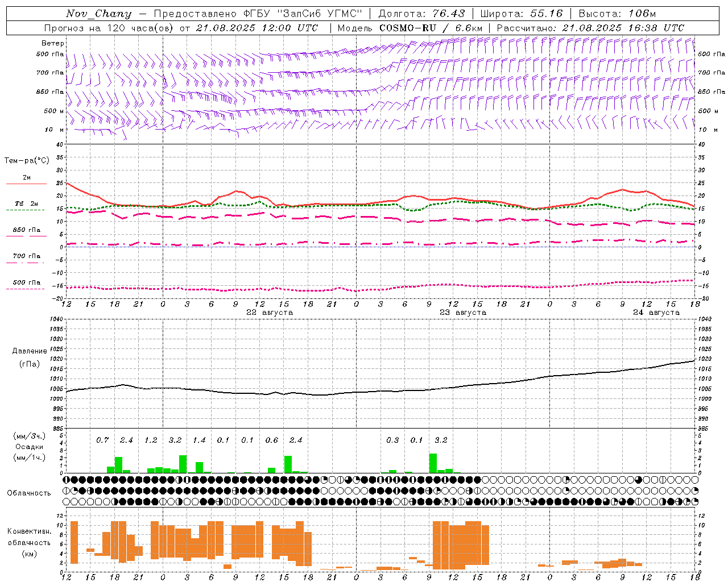Click the 1.4 precipitation total
The image size is (728, 582).
(x=199, y=440)
